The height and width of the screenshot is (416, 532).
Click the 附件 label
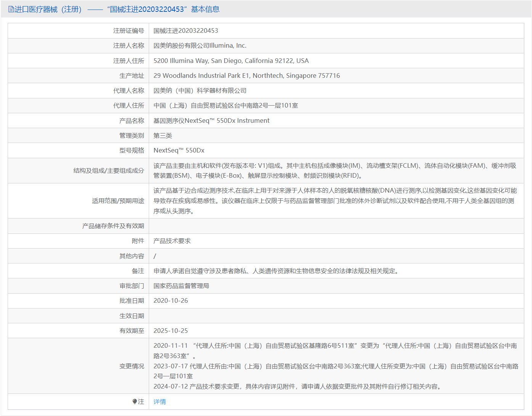pyautogui.click(x=138, y=241)
